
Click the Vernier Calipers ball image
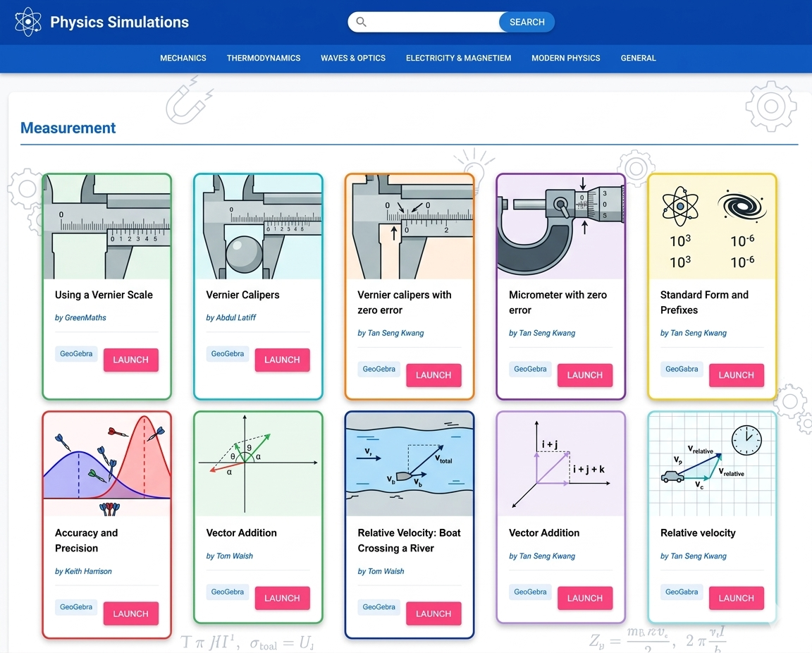click(258, 227)
